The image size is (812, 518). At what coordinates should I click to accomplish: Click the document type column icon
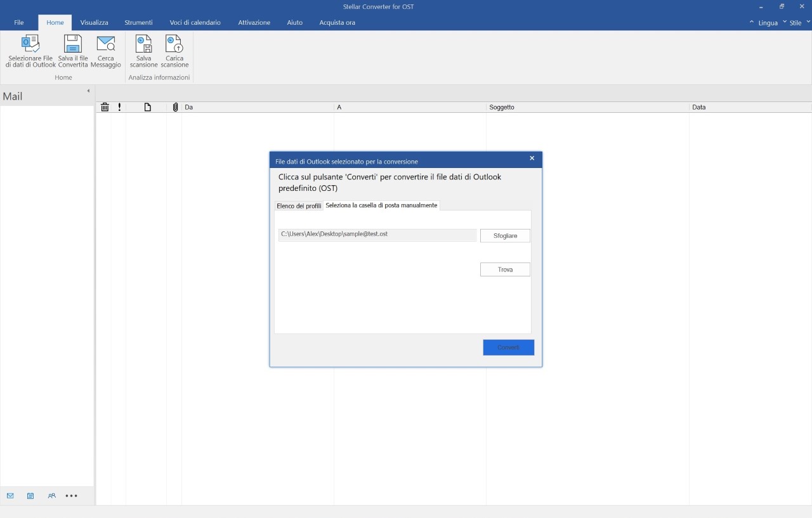[148, 107]
